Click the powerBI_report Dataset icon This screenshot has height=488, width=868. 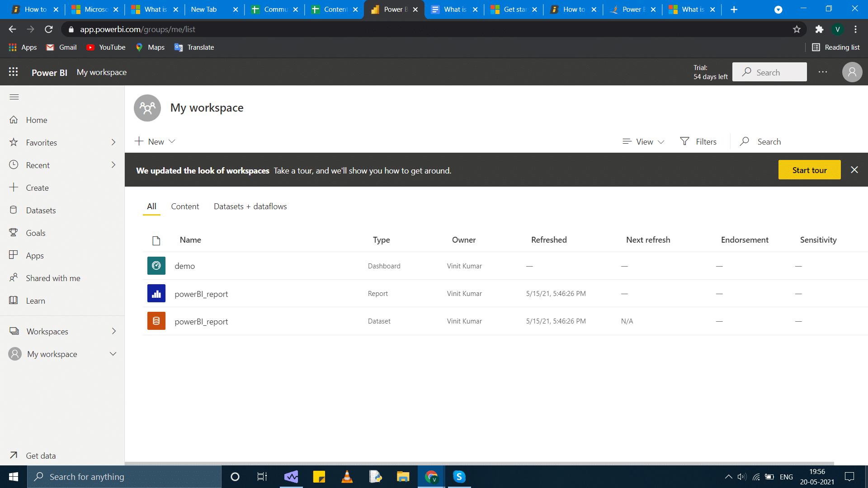click(x=156, y=321)
